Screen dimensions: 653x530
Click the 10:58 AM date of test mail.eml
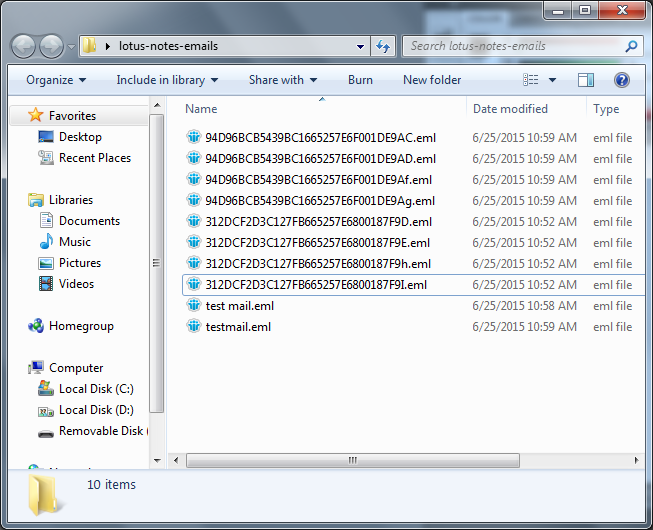point(524,306)
